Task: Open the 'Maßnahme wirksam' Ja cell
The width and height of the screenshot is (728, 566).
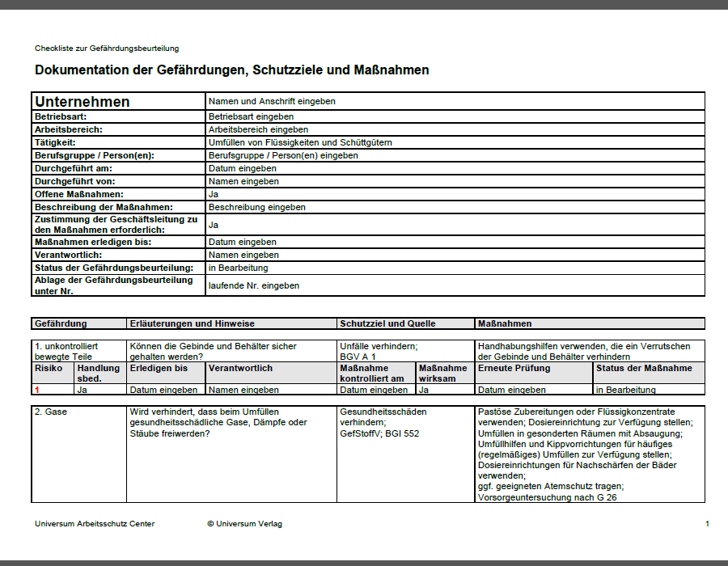Action: 445,390
